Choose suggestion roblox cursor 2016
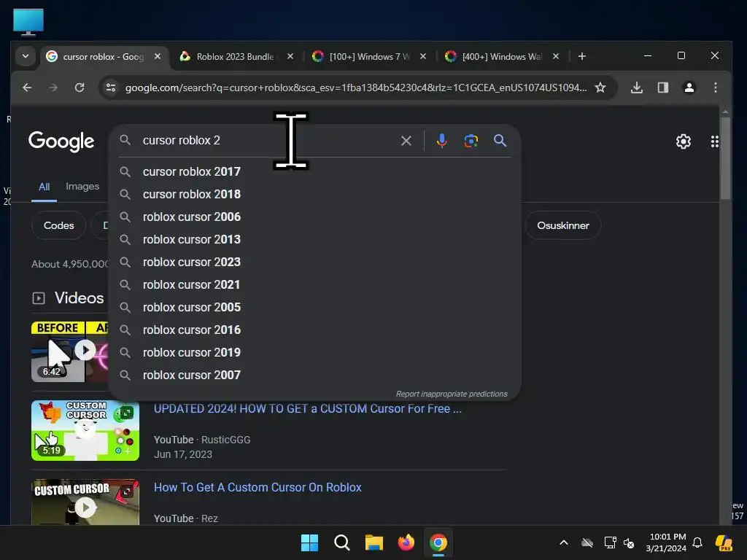This screenshot has width=747, height=560. (314, 330)
